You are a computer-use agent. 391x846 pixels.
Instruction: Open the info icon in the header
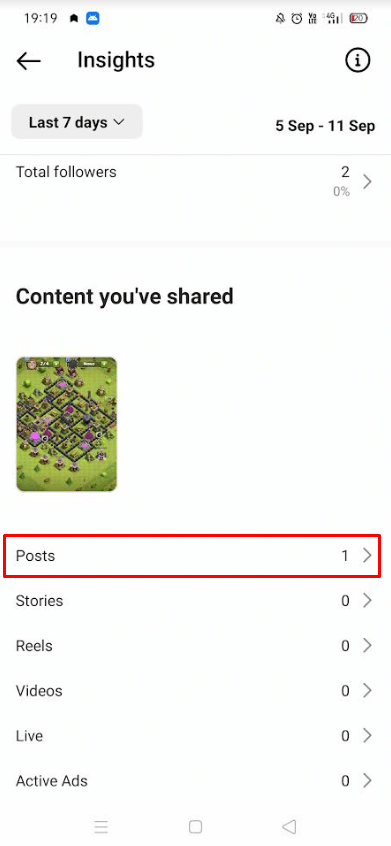tap(358, 61)
